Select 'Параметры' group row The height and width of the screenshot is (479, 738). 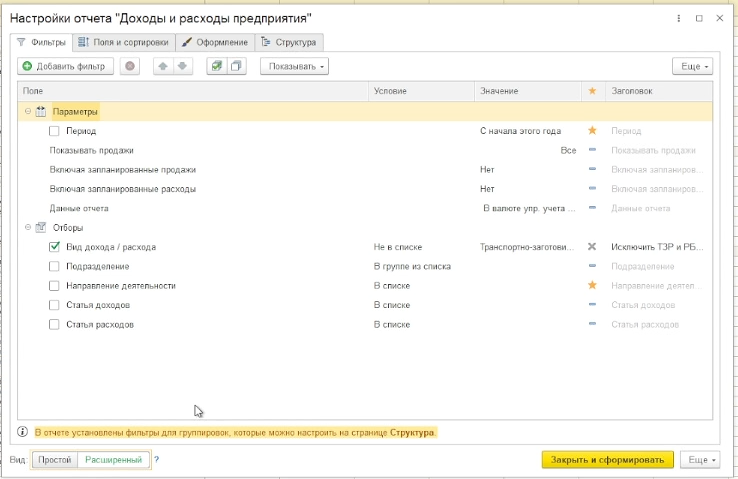coord(365,112)
